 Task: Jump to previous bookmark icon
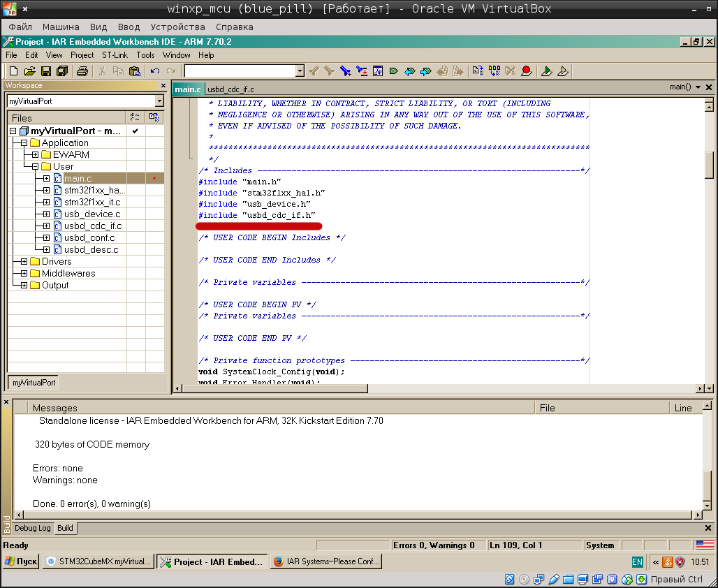click(410, 71)
